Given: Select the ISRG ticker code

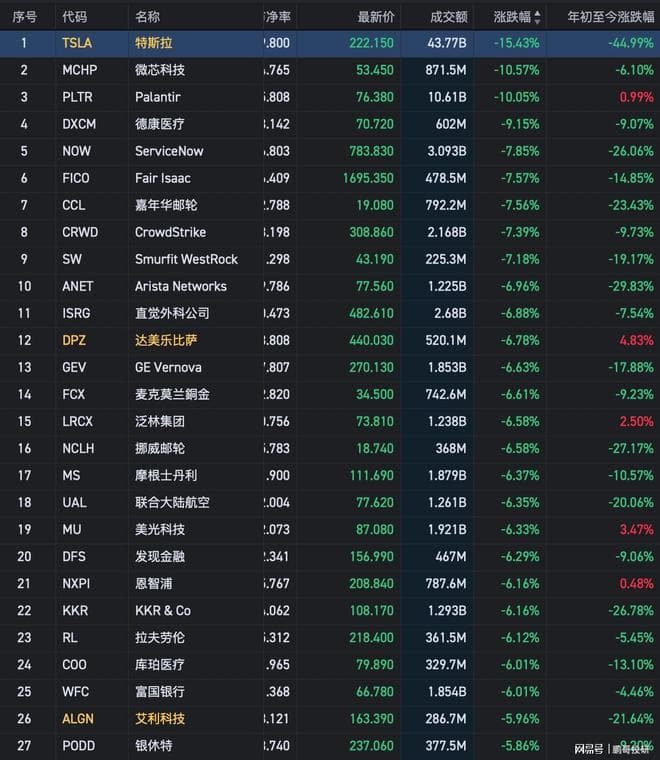Looking at the screenshot, I should point(76,314).
